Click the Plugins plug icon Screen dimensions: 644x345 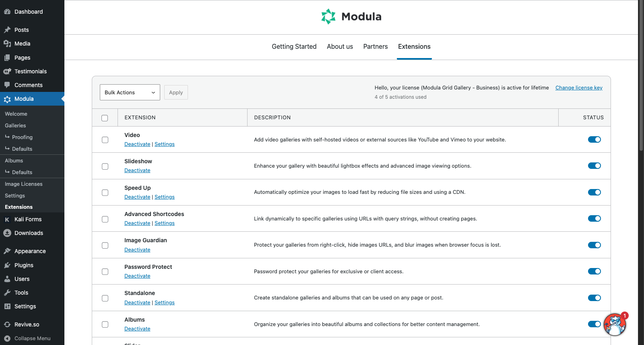pyautogui.click(x=7, y=265)
